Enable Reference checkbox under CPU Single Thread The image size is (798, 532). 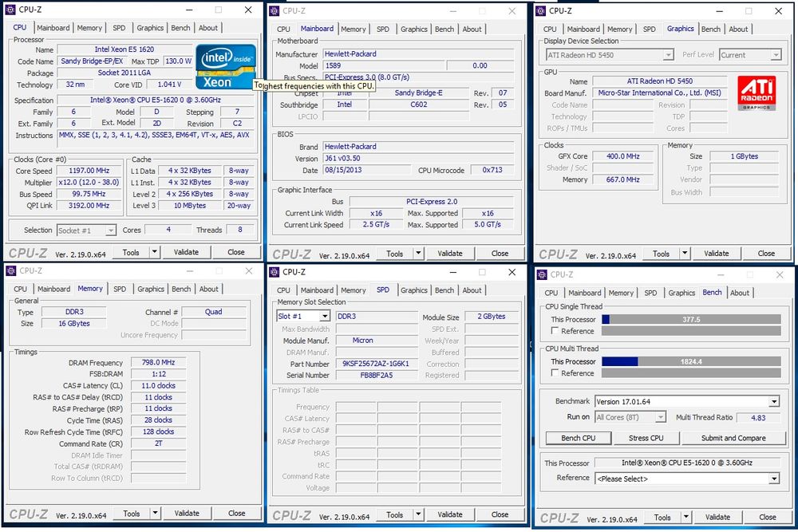coord(555,330)
